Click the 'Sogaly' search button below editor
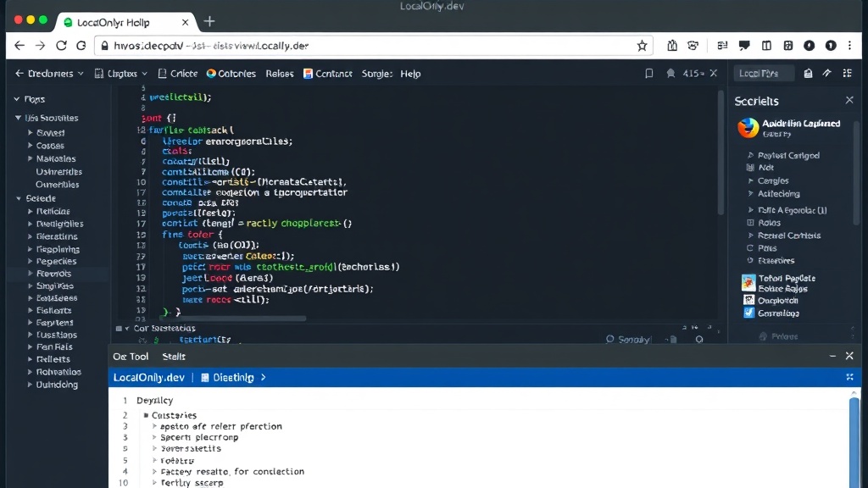This screenshot has height=488, width=868. [628, 339]
